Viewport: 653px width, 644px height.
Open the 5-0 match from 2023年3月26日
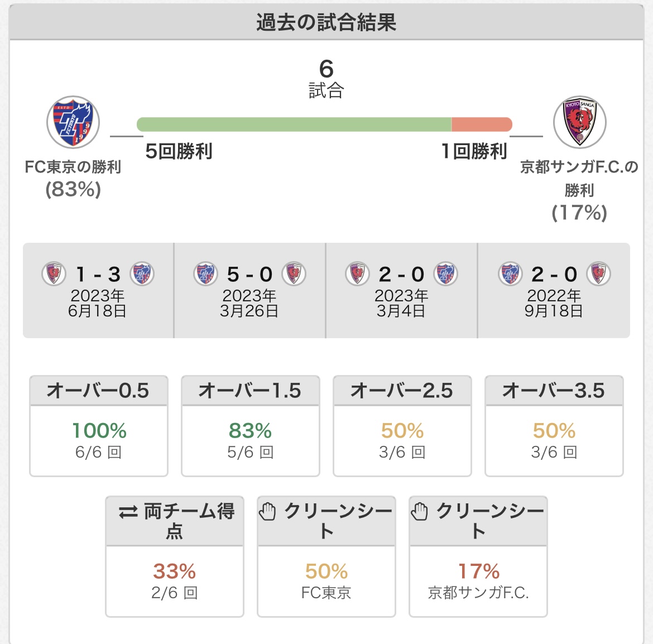click(249, 290)
